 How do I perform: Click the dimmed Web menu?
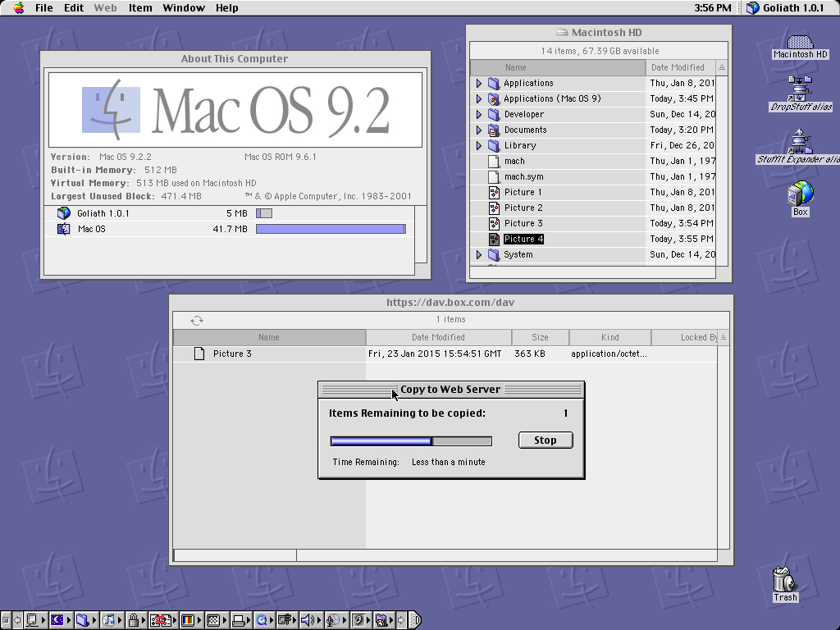point(105,7)
